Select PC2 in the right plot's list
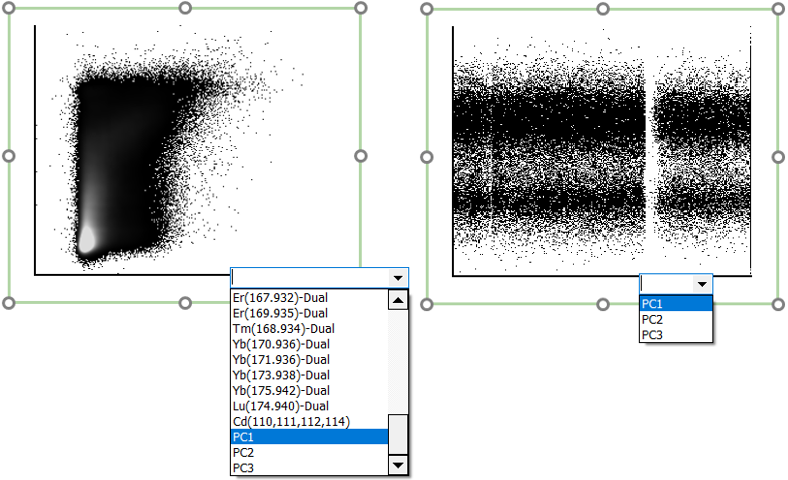This screenshot has width=788, height=480. tap(675, 319)
